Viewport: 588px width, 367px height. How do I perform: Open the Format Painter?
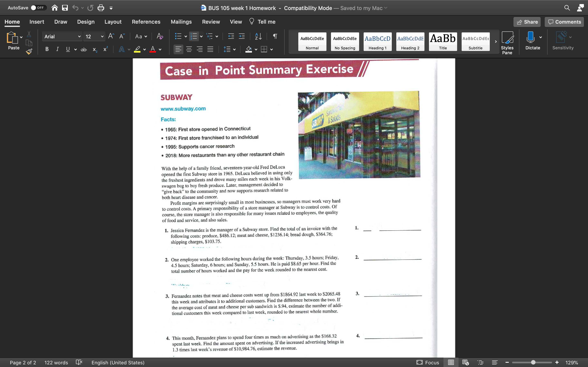coord(29,51)
